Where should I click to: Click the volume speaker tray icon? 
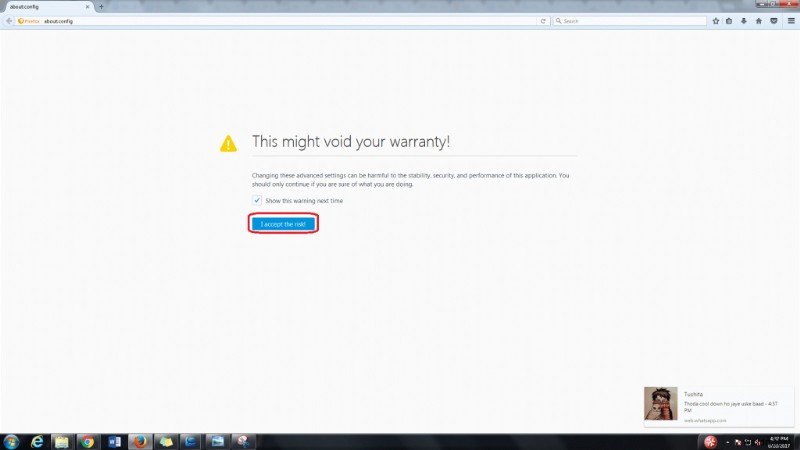pos(758,442)
